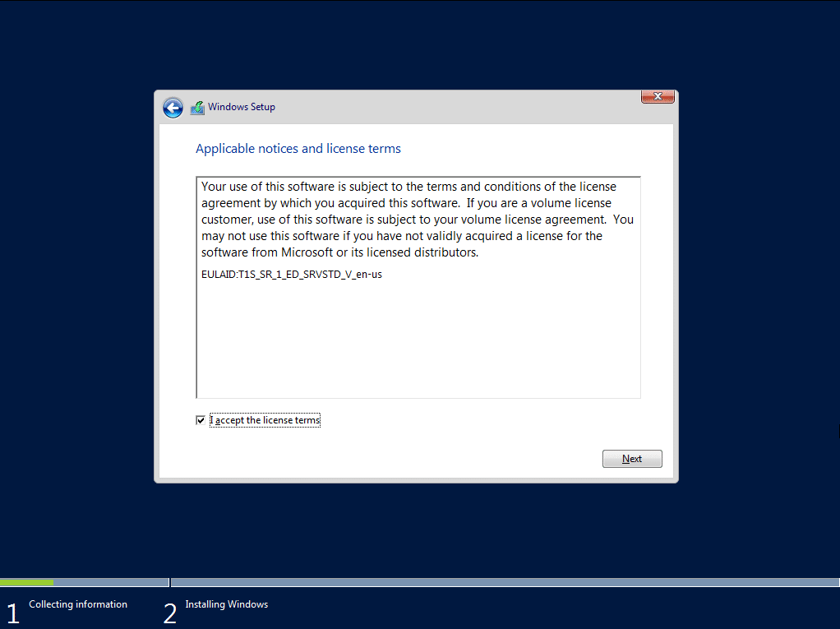Close the Windows Setup dialog

click(658, 96)
